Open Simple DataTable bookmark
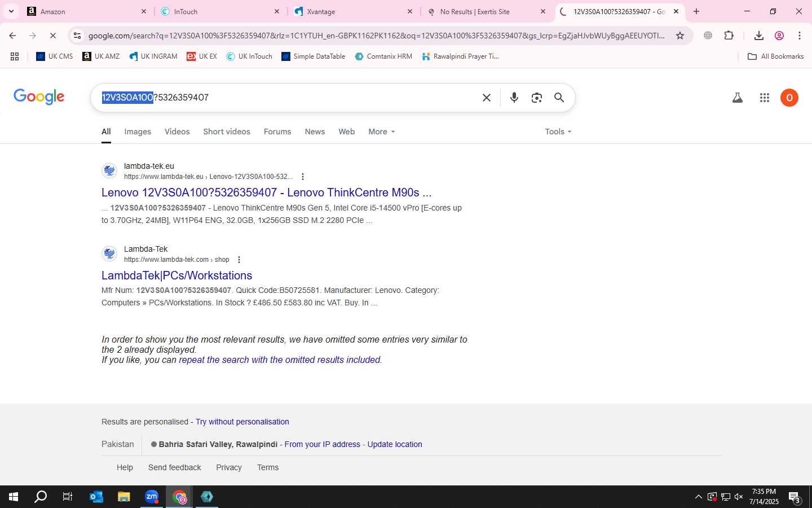 (x=314, y=56)
